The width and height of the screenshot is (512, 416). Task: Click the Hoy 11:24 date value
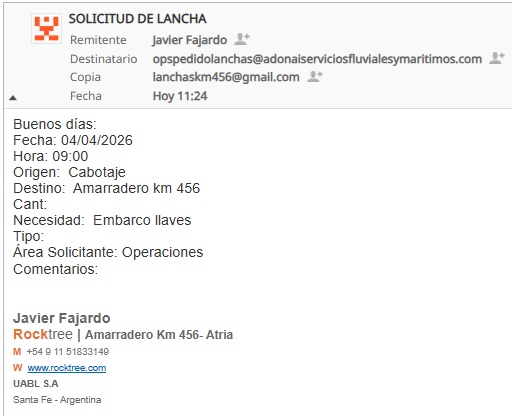click(x=180, y=96)
